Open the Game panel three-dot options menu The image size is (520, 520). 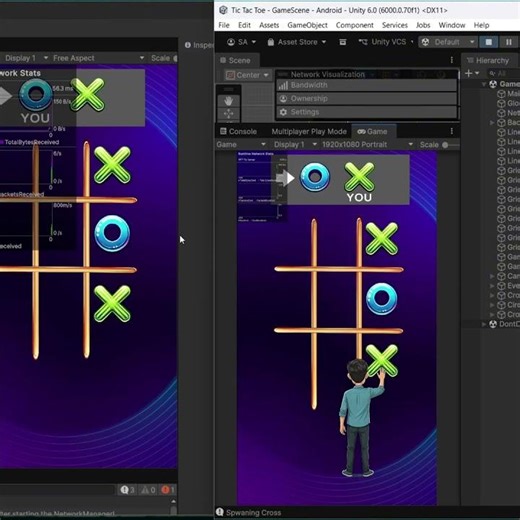coord(452,131)
